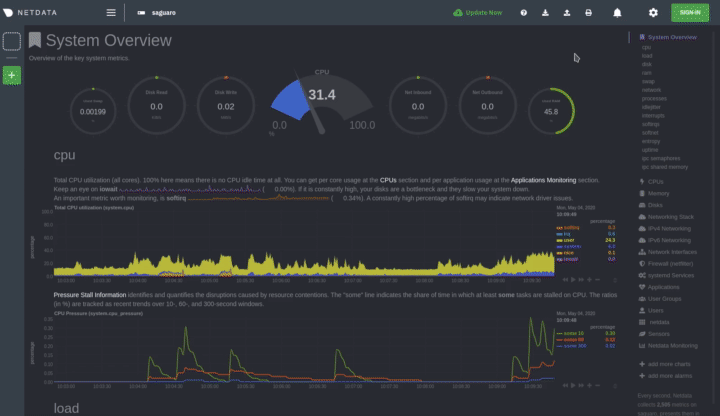The height and width of the screenshot is (416, 720).
Task: Jump to load subsection in right menu
Action: click(x=647, y=56)
